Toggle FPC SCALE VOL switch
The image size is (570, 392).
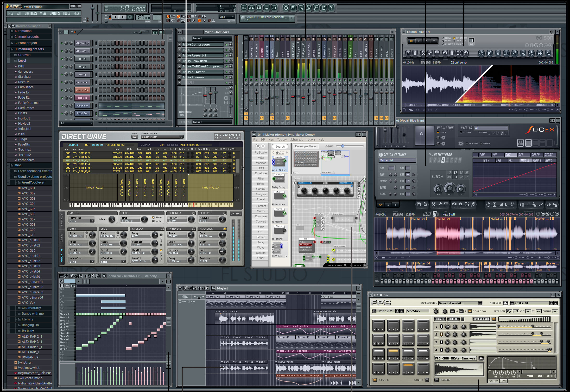pyautogui.click(x=470, y=311)
